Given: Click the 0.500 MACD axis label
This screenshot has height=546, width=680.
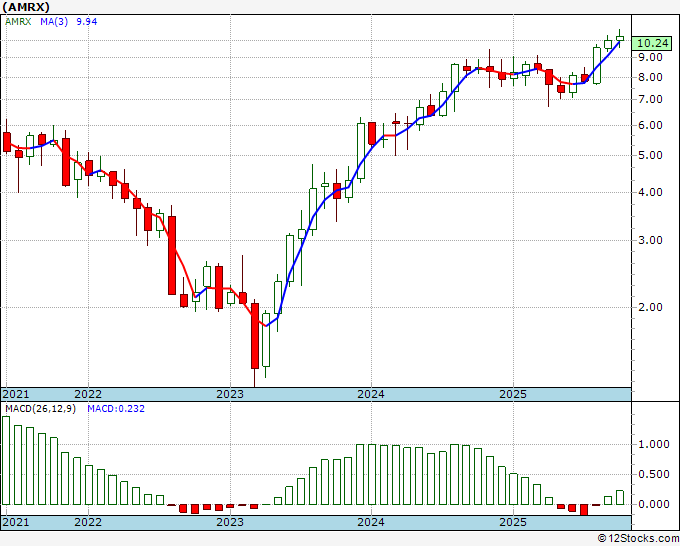Looking at the screenshot, I should click(x=654, y=474).
